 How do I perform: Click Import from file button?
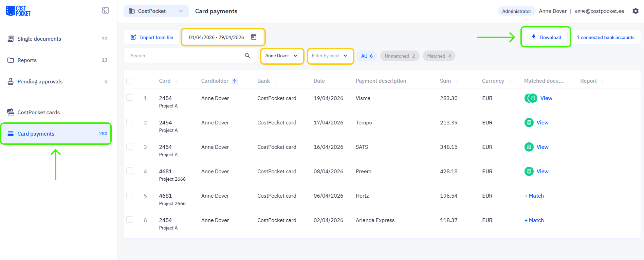pyautogui.click(x=152, y=37)
